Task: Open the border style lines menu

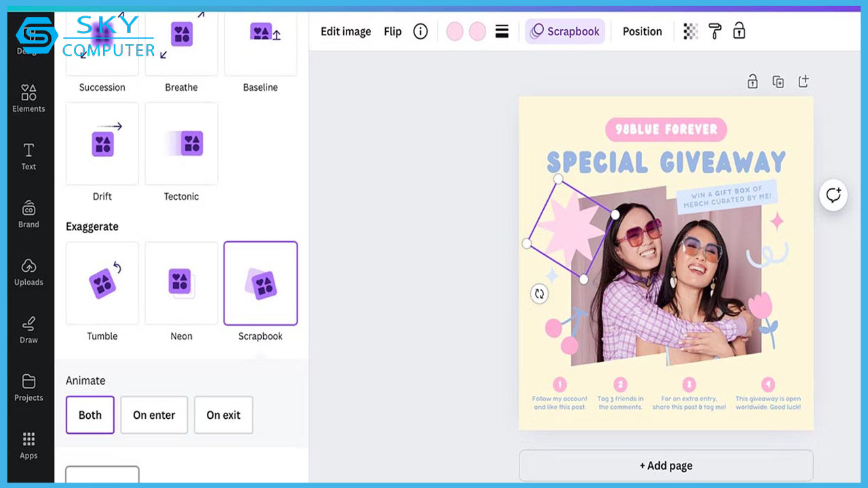Action: coord(502,31)
